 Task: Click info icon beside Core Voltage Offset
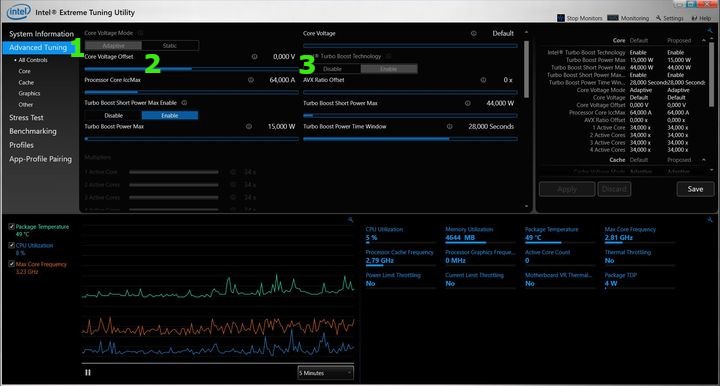(x=254, y=56)
